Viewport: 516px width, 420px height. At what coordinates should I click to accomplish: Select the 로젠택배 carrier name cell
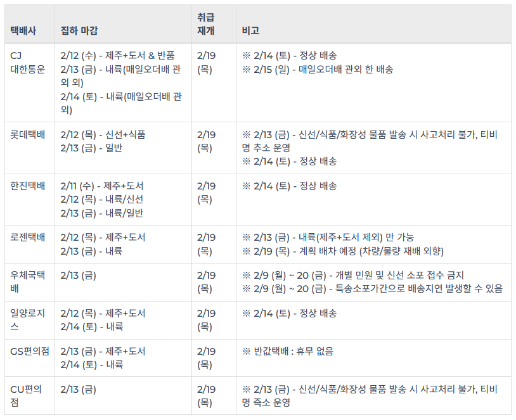[28, 238]
